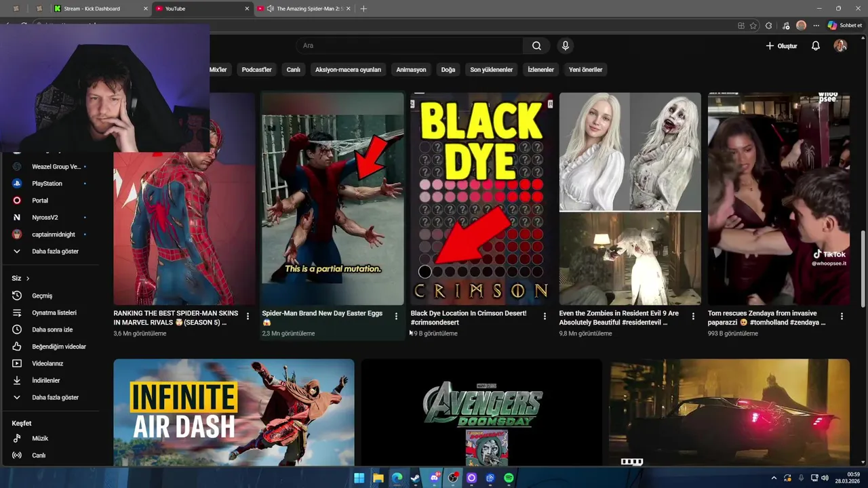The image size is (868, 488).
Task: Open the Edge profile avatar
Action: point(801,25)
